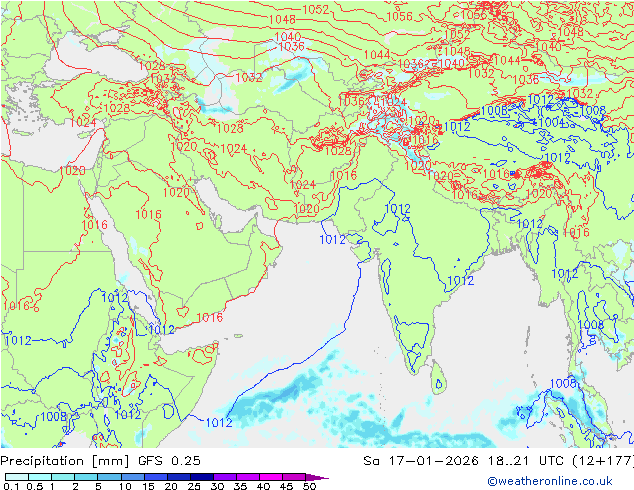This screenshot has width=634, height=490.
Task: Click the magenta swatch between 40 and 45
Action: click(x=271, y=477)
